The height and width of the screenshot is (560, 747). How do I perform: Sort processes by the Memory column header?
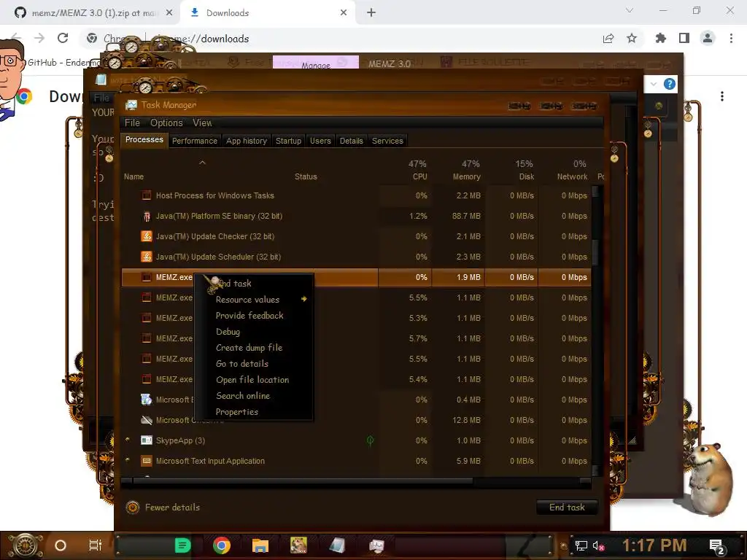[x=466, y=176]
